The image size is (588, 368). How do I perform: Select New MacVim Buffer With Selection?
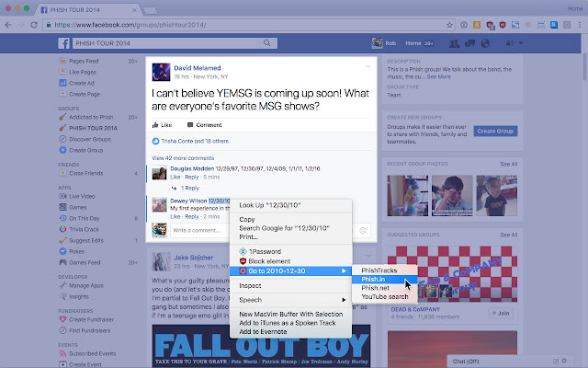click(x=290, y=314)
